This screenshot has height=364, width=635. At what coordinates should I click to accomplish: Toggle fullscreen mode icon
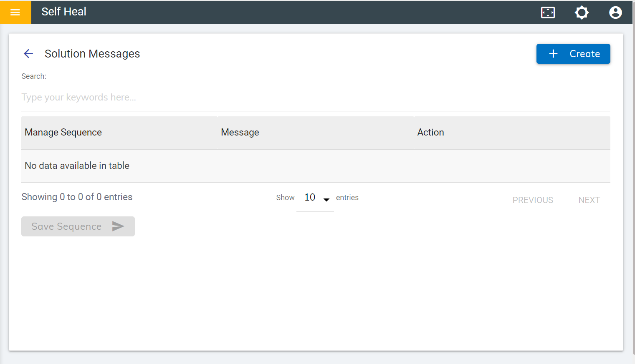pyautogui.click(x=548, y=13)
